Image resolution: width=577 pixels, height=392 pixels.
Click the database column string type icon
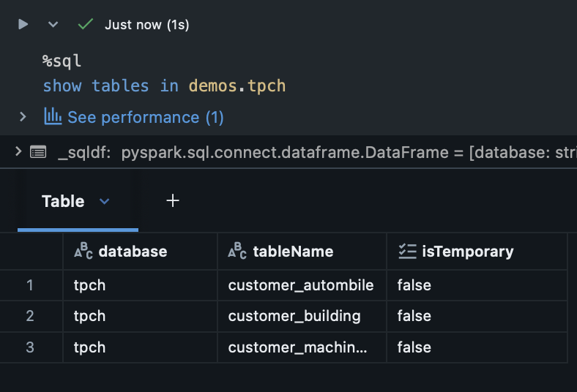[x=83, y=252]
